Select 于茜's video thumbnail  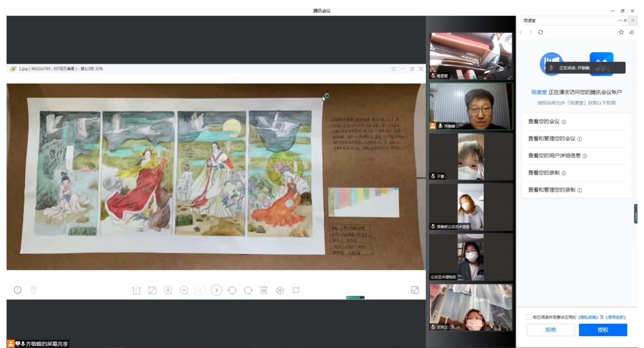[470, 157]
